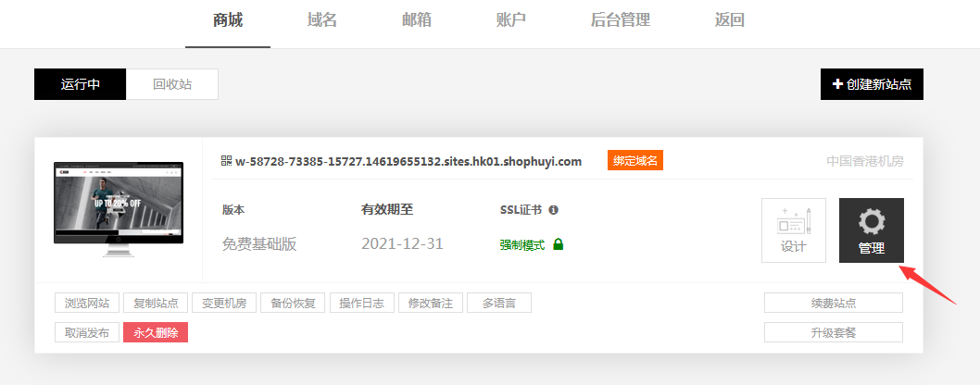Click 复制站点 to duplicate site
This screenshot has height=385, width=980.
(156, 303)
